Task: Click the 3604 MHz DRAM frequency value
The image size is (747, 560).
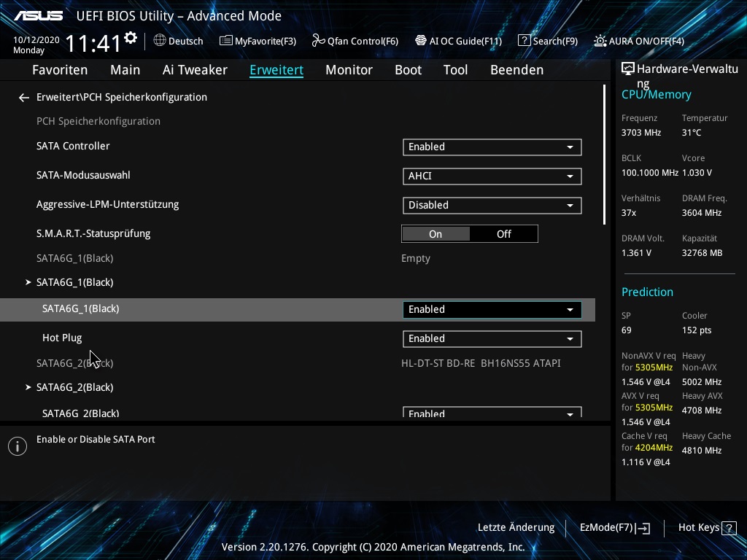Action: [x=701, y=213]
